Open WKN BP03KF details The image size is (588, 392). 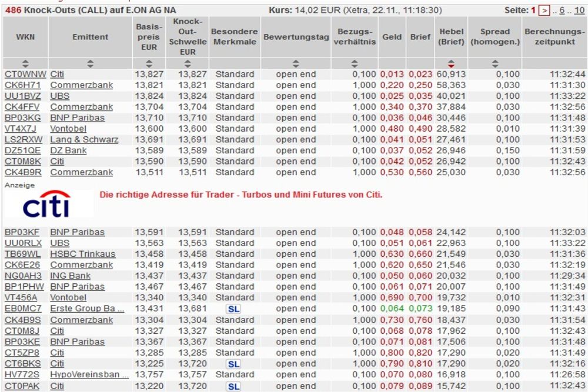point(22,232)
